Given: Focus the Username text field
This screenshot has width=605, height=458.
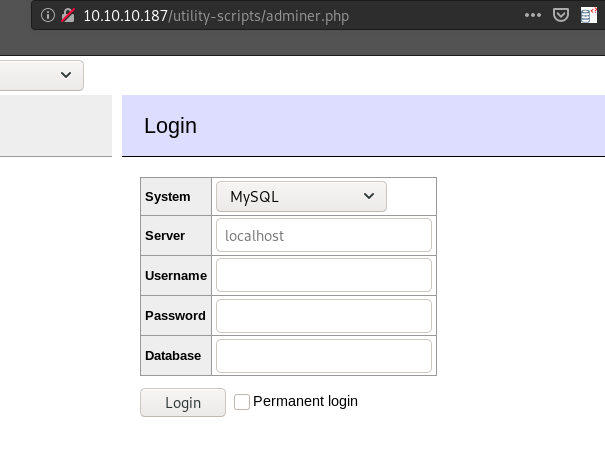Looking at the screenshot, I should (323, 275).
